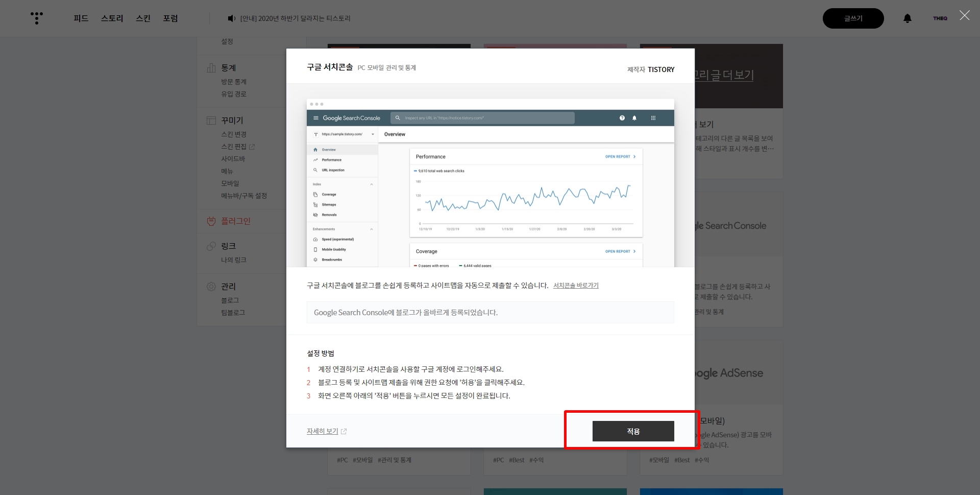
Task: Open the 스토리 menu
Action: tap(112, 18)
